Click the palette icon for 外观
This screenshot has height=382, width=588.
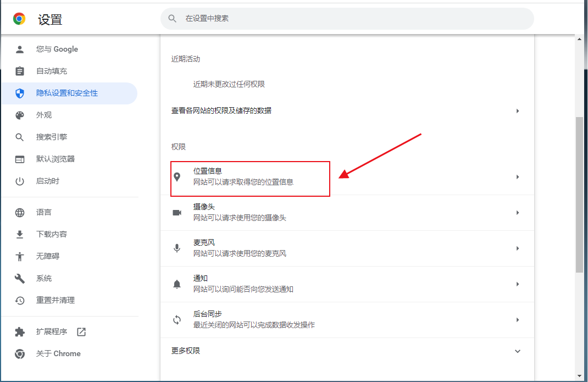pos(19,115)
